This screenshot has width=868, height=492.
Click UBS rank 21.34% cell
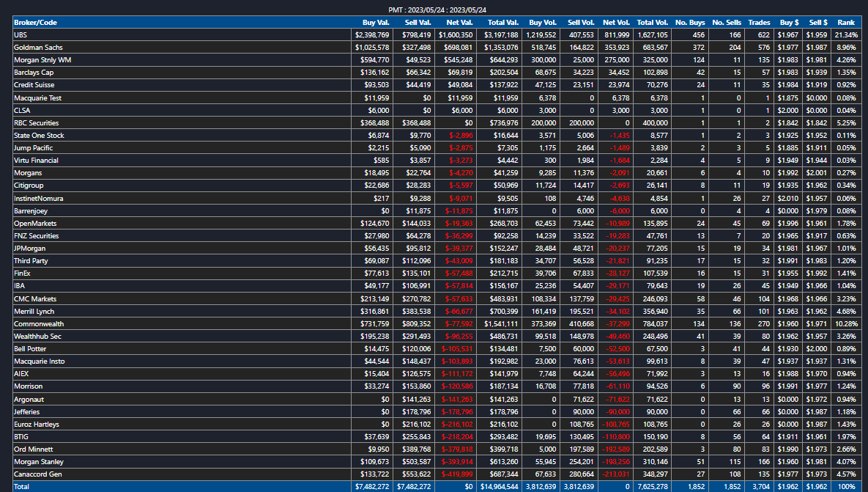click(x=846, y=35)
